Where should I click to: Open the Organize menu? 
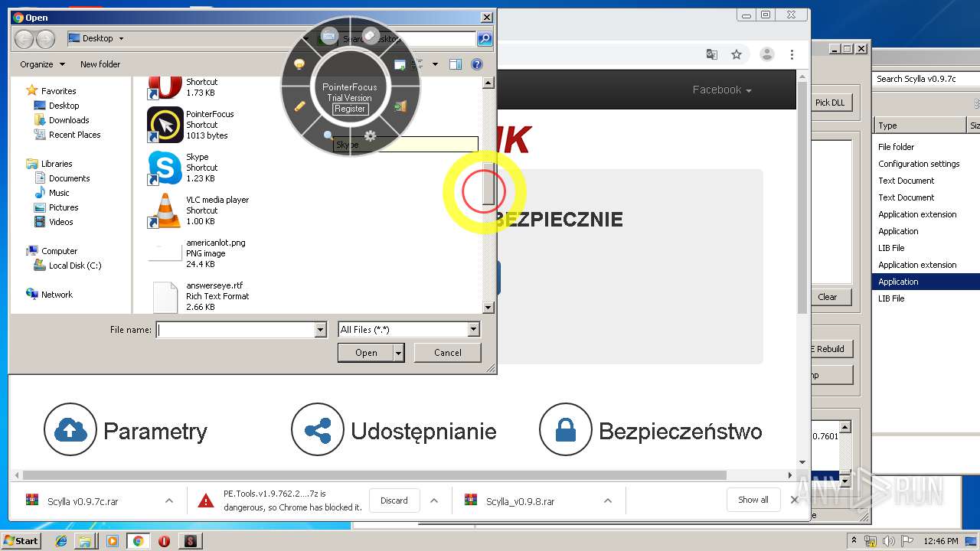pyautogui.click(x=42, y=64)
